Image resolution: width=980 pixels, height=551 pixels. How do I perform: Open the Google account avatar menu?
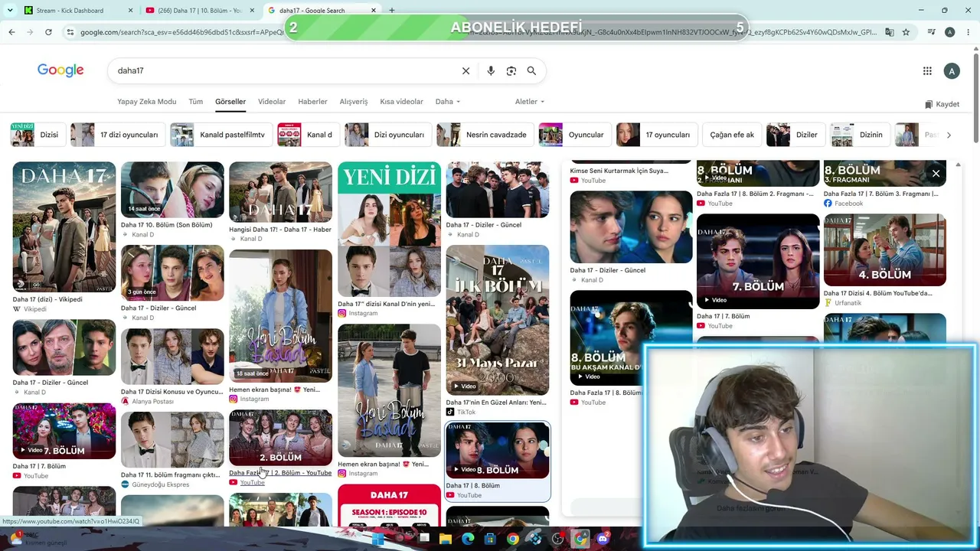pos(952,71)
